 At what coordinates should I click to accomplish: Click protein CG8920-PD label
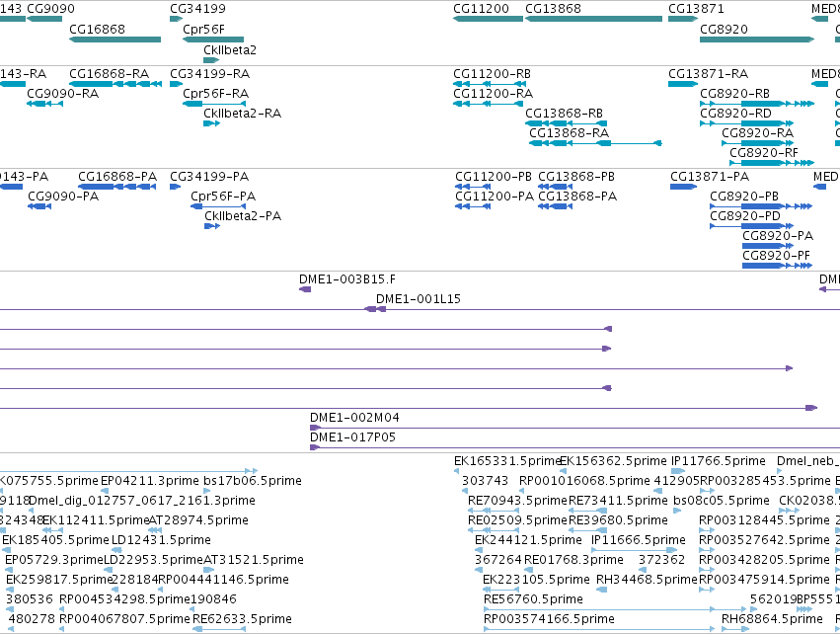pyautogui.click(x=745, y=216)
